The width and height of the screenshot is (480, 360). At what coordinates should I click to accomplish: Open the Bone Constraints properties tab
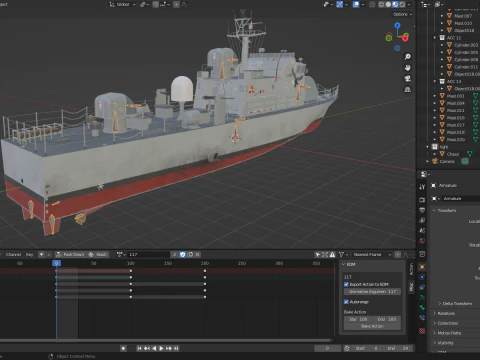(x=422, y=318)
